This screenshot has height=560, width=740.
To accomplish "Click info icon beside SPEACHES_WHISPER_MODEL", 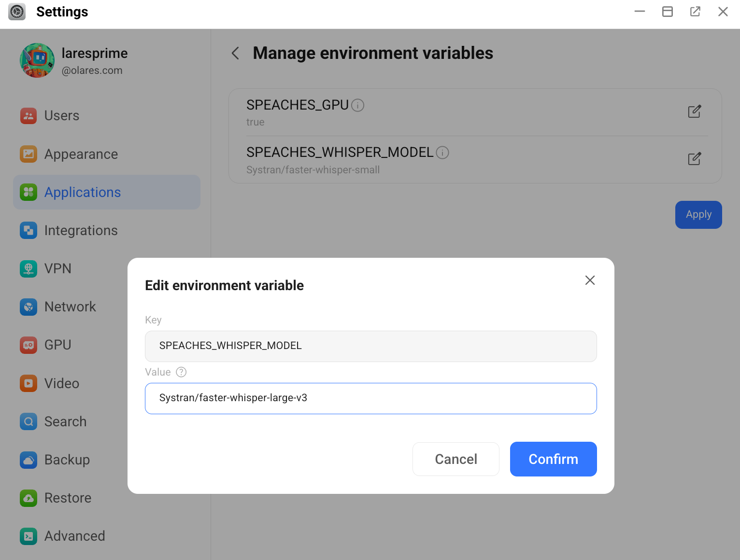I will [442, 153].
